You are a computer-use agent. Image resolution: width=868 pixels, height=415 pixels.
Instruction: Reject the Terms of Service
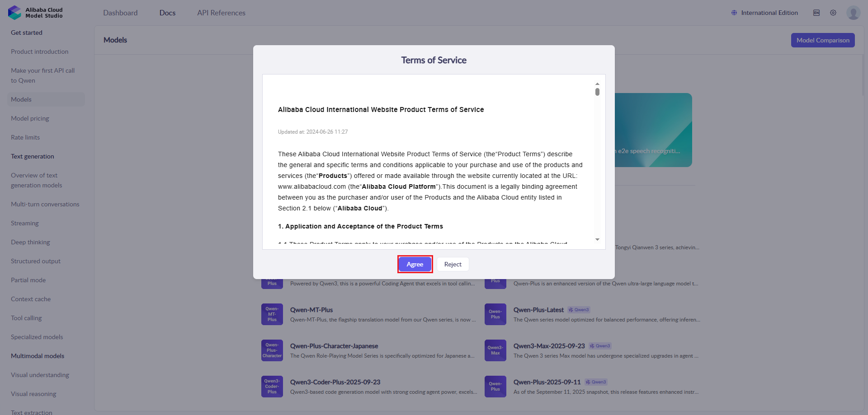[453, 264]
